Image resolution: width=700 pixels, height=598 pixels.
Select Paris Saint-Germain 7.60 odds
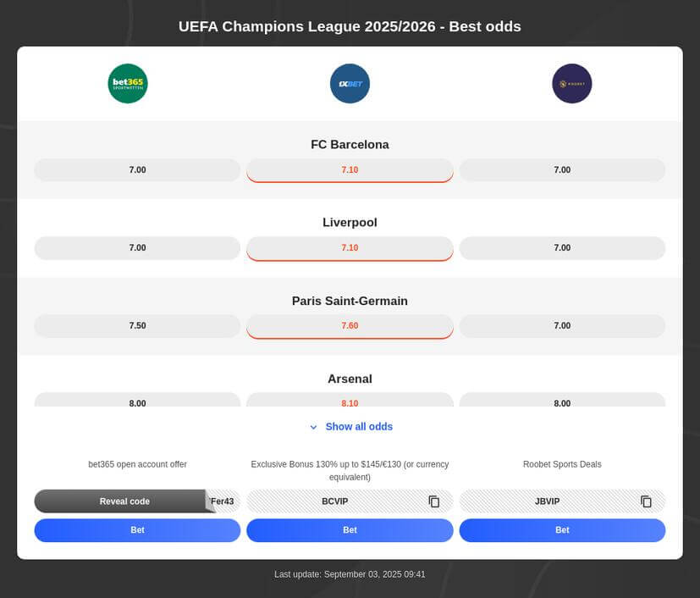tap(350, 326)
